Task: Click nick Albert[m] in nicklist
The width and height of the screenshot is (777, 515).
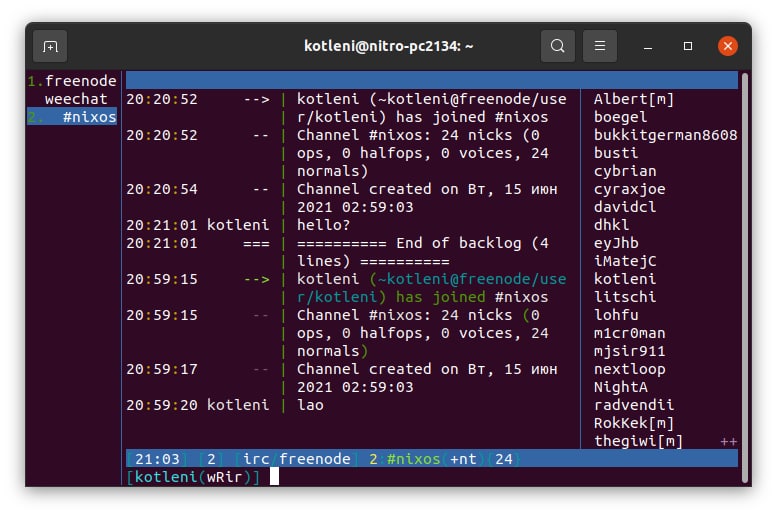Action: click(x=634, y=99)
